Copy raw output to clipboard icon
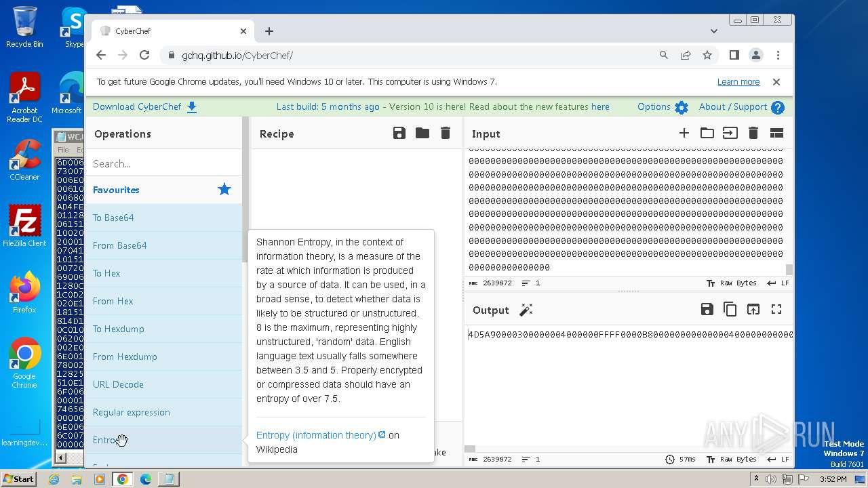Screen dimensions: 868x488 click(730, 310)
